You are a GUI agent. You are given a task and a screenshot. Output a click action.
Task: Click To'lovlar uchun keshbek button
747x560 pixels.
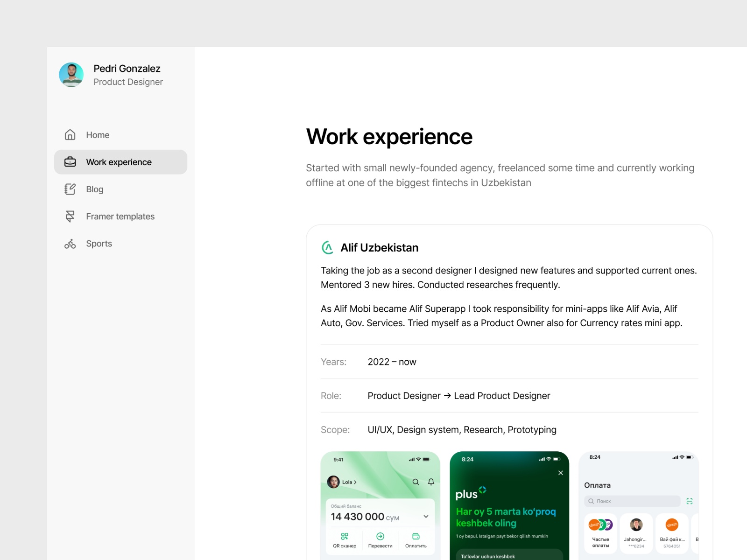(509, 554)
